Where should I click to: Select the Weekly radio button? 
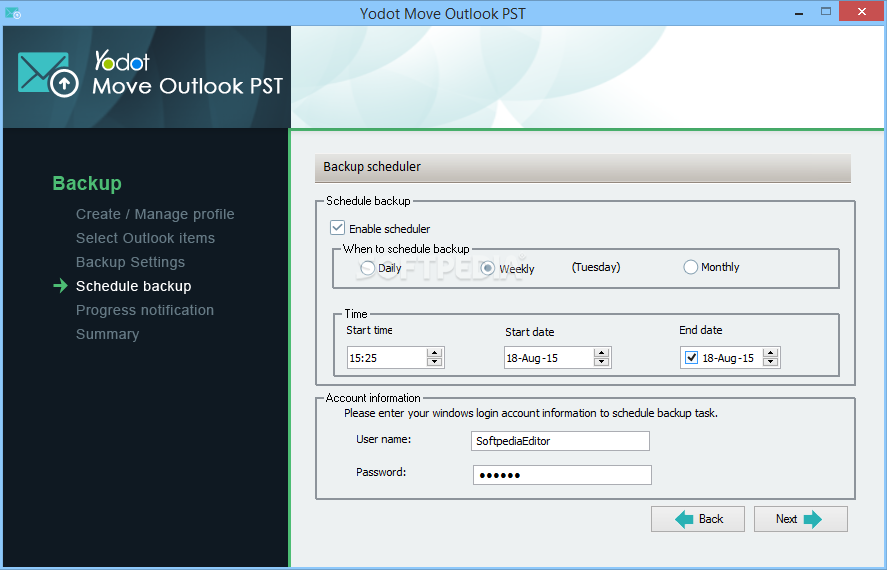(x=487, y=268)
